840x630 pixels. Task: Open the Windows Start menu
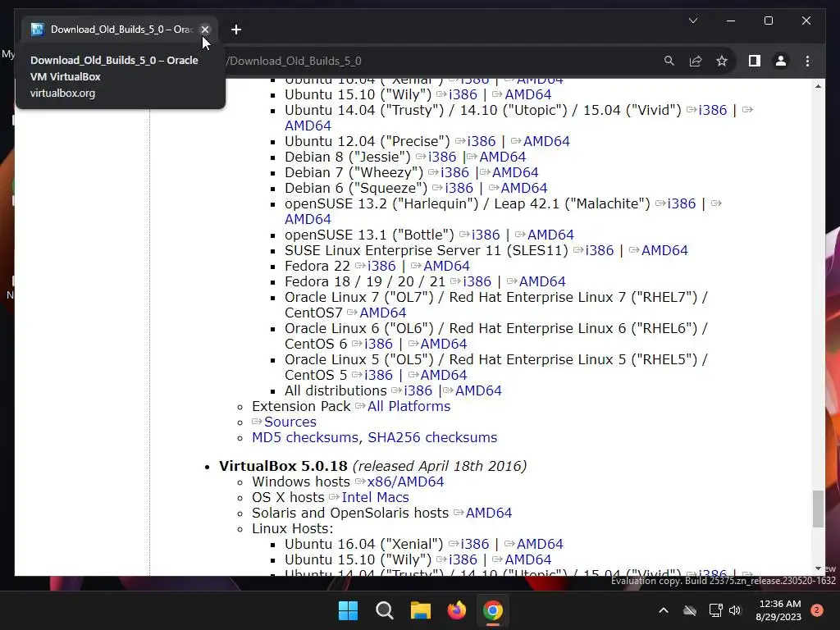pyautogui.click(x=348, y=610)
